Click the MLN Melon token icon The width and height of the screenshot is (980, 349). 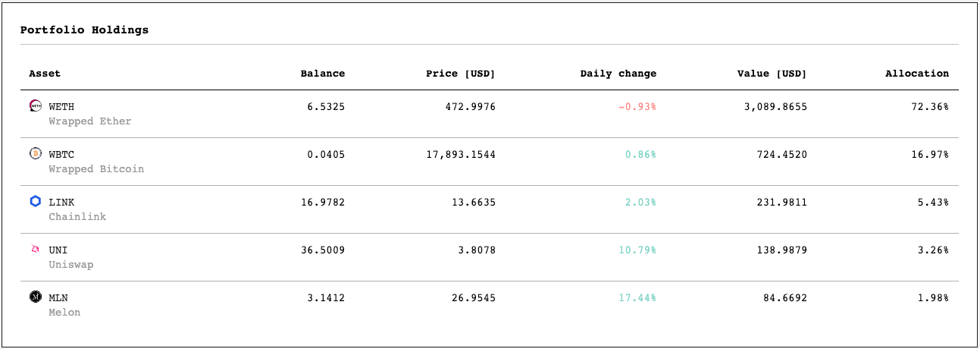tap(35, 297)
